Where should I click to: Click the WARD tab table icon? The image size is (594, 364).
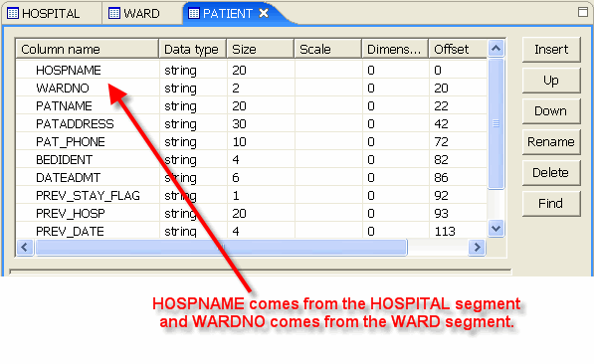(x=114, y=13)
